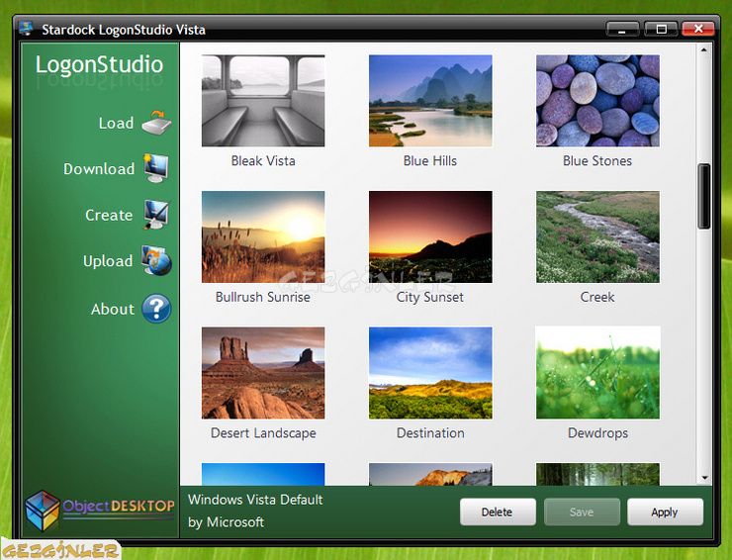Click the "Blue Stones" caption
732x560 pixels.
(597, 161)
